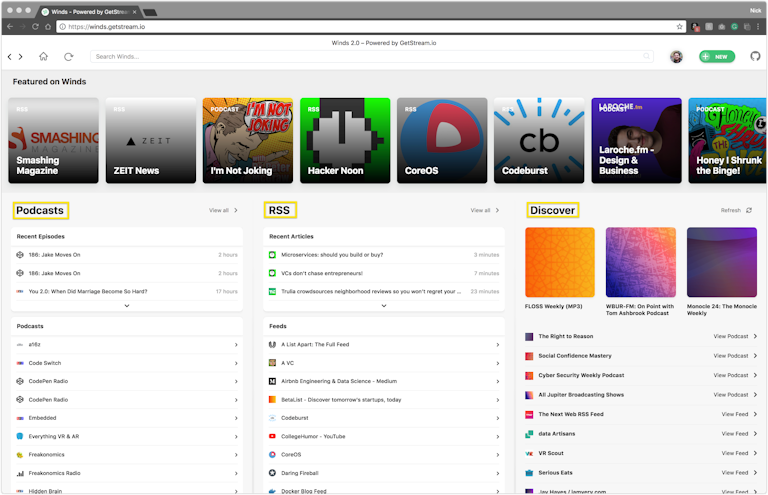Expand the Recent Episodes list
This screenshot has height=495, width=768.
point(127,306)
